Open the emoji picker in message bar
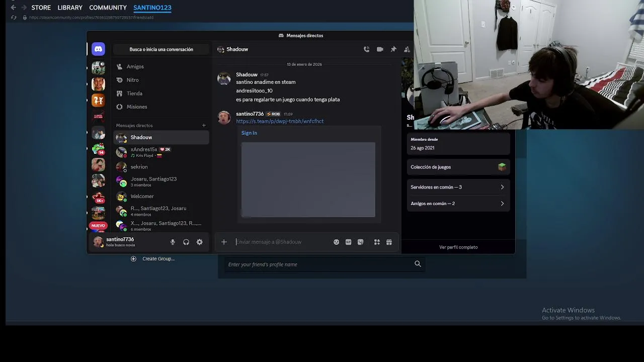The width and height of the screenshot is (644, 362). pos(336,242)
